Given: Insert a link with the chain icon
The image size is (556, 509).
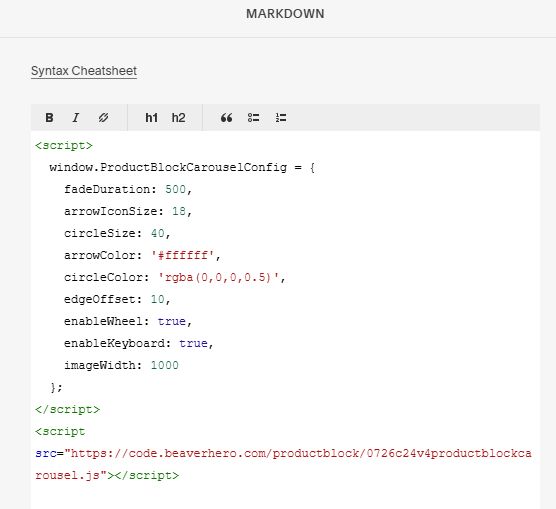Looking at the screenshot, I should (103, 118).
